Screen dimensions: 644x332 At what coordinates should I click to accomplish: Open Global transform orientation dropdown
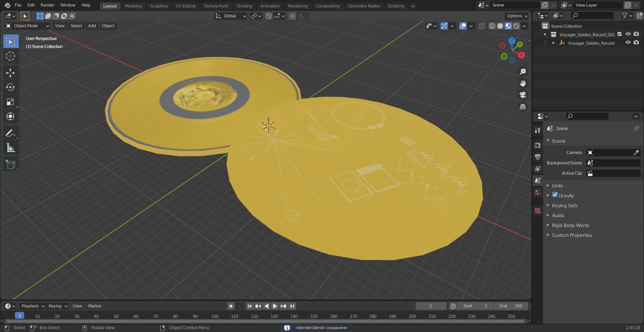(x=231, y=16)
